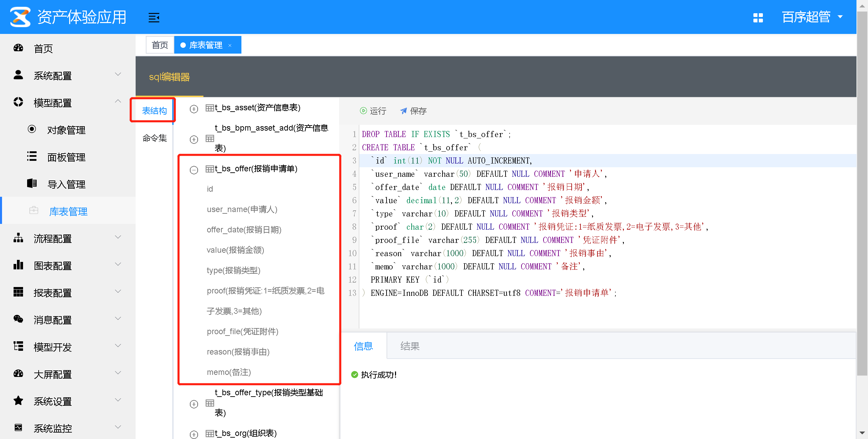Toggle the sidebar collapse menu icon
This screenshot has width=868, height=439.
tap(154, 17)
